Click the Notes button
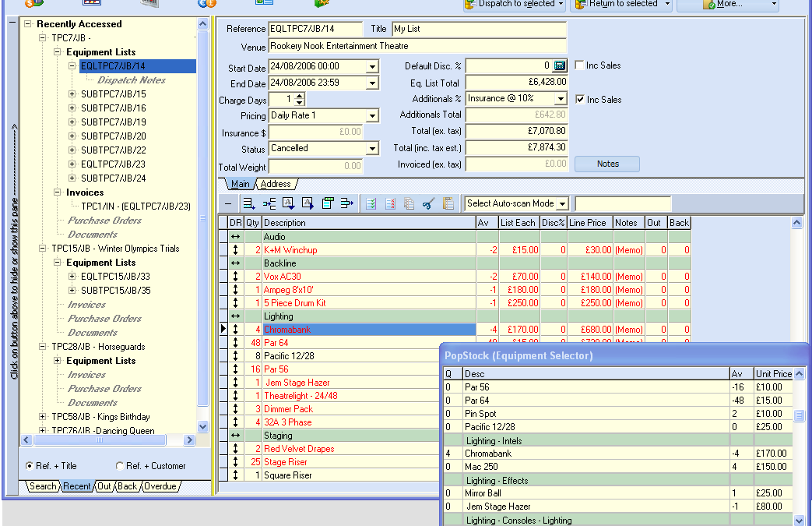 (607, 164)
